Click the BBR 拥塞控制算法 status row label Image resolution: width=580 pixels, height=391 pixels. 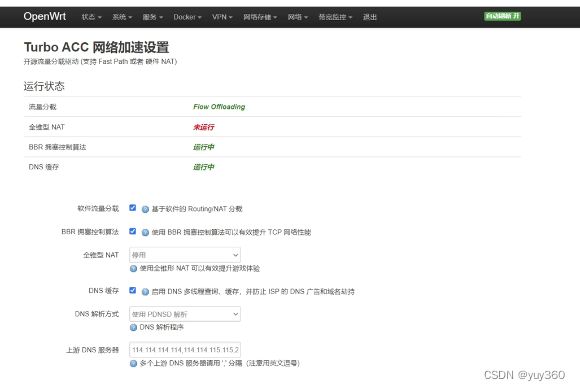coord(57,147)
